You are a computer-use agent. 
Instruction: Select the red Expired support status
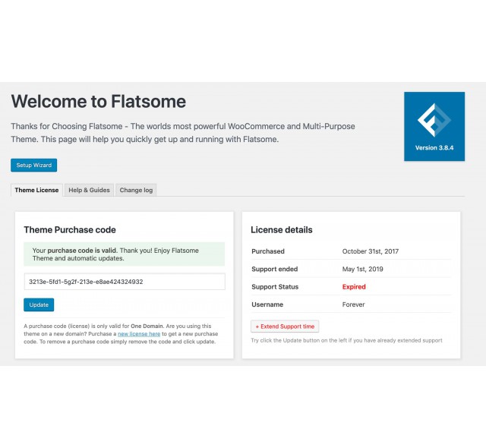[354, 286]
